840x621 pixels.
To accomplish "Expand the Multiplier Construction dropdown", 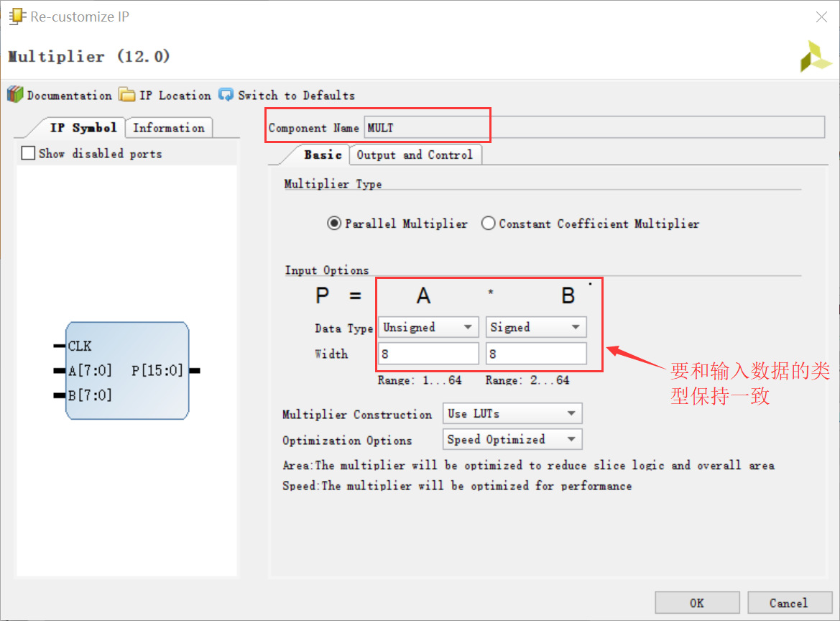I will coord(512,413).
